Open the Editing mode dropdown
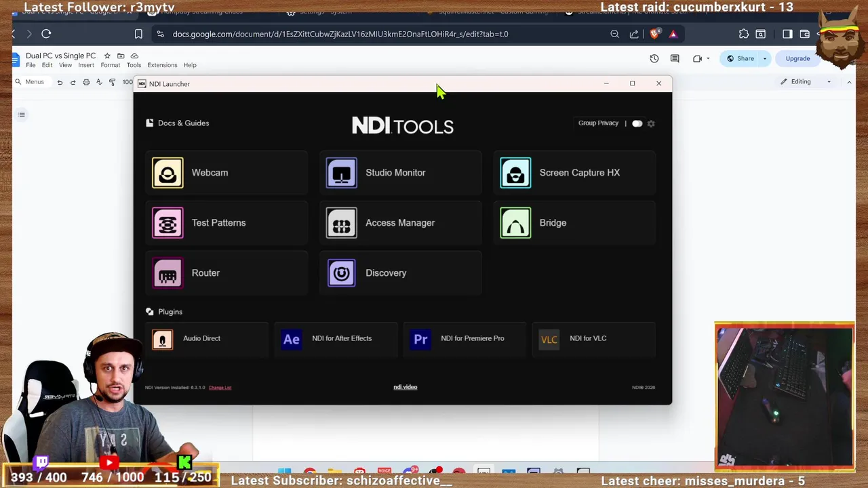This screenshot has width=868, height=488. pyautogui.click(x=806, y=82)
